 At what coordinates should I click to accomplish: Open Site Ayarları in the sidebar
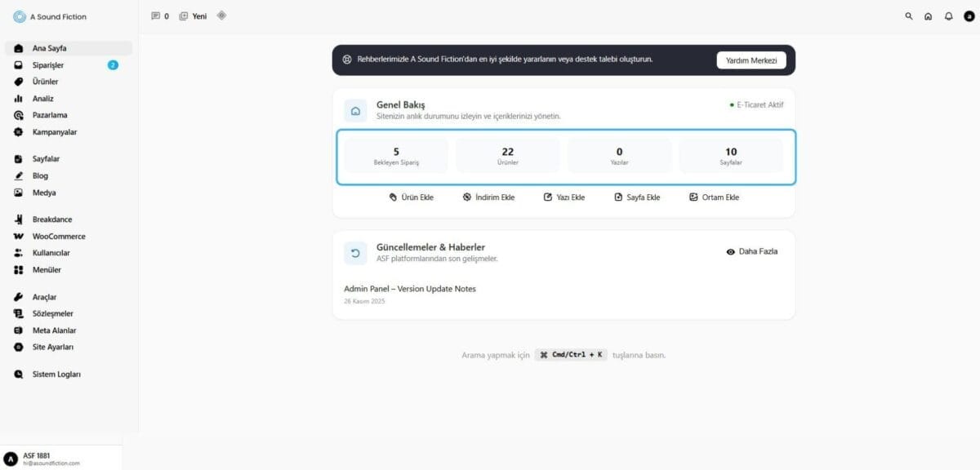coord(51,347)
